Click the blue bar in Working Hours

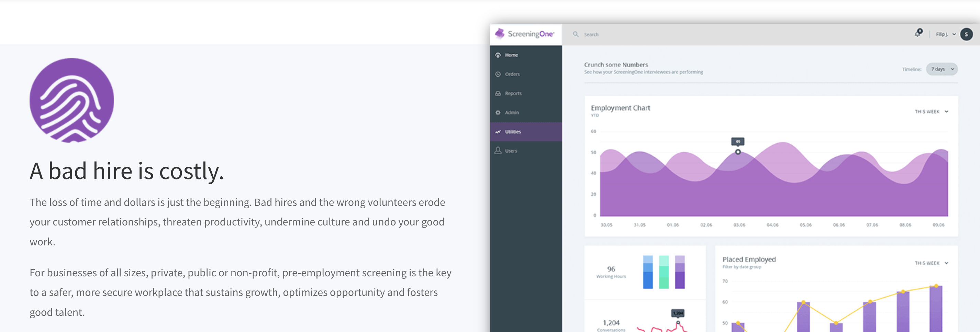[648, 272]
